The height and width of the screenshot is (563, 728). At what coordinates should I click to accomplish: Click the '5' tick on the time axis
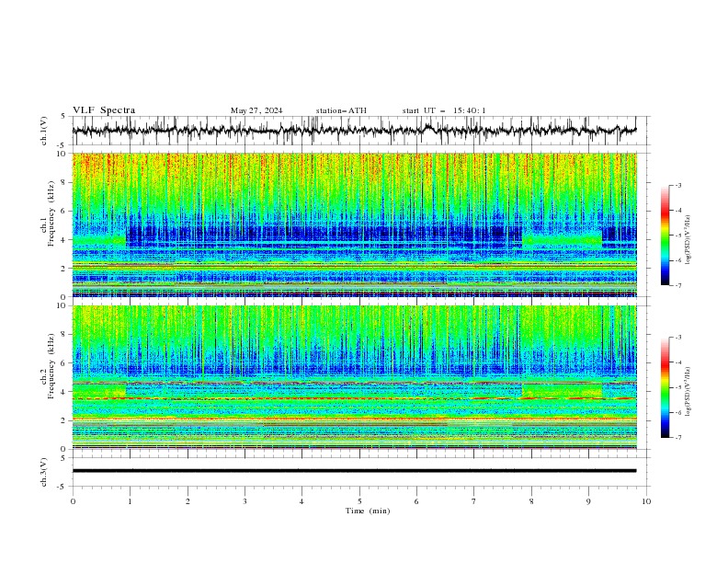click(x=359, y=501)
